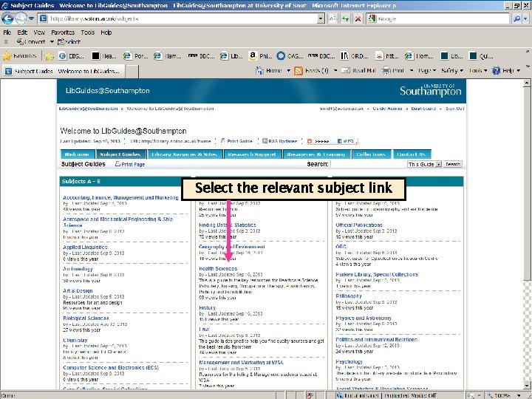Open the Feeds dropdown arrow

coord(335,71)
